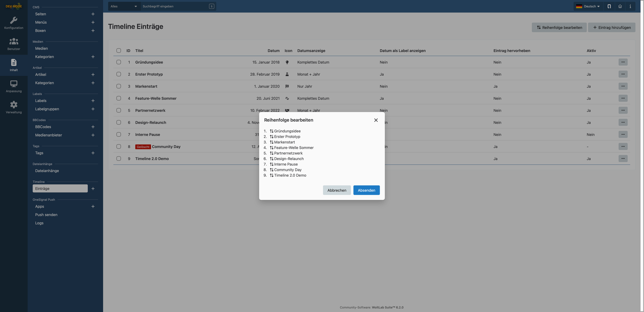Grab the sort handle for Markenstart
644x312 pixels.
pyautogui.click(x=272, y=142)
